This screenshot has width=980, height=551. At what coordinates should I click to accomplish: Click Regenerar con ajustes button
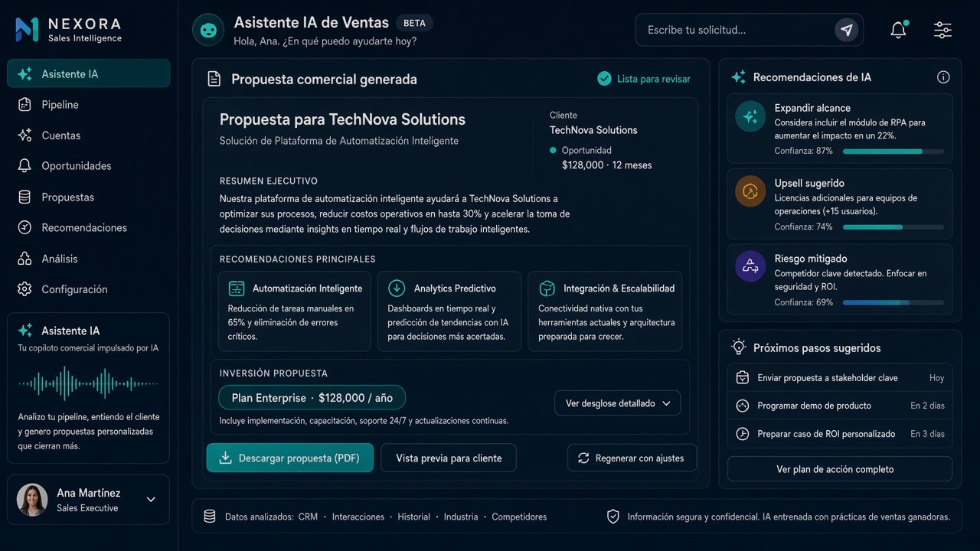632,458
